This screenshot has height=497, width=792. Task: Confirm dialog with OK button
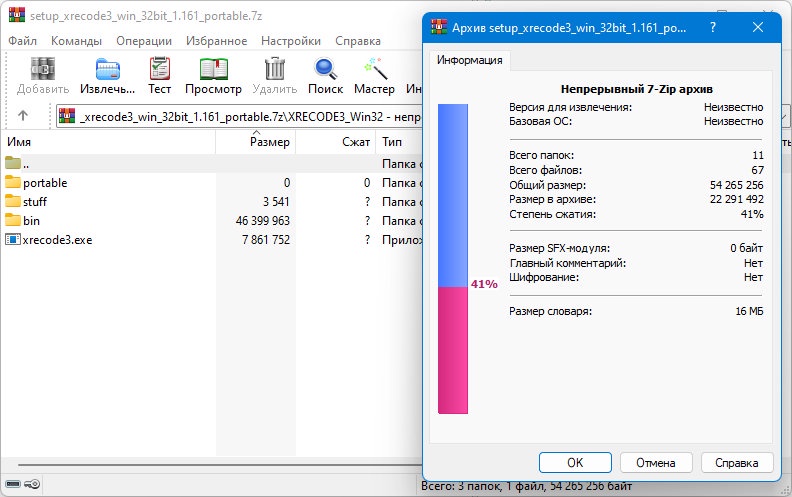coord(575,463)
